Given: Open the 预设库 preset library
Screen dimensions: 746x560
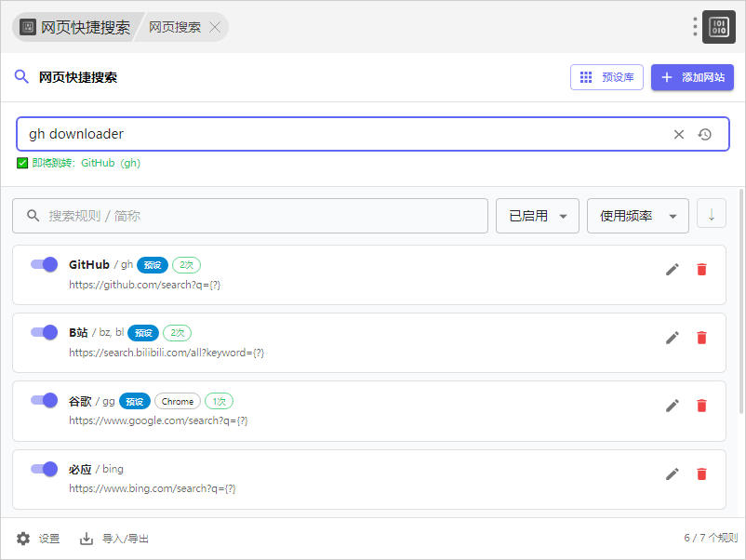Looking at the screenshot, I should point(606,77).
